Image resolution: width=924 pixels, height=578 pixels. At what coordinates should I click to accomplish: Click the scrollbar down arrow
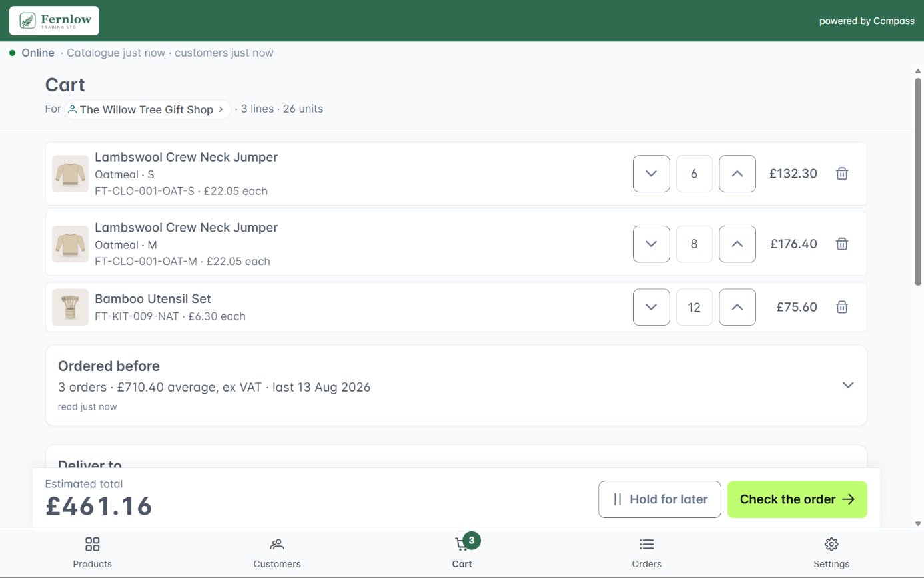pos(918,524)
